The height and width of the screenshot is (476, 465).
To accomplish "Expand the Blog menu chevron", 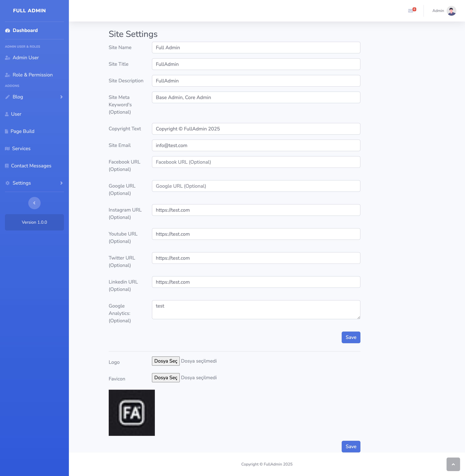I will pyautogui.click(x=61, y=97).
